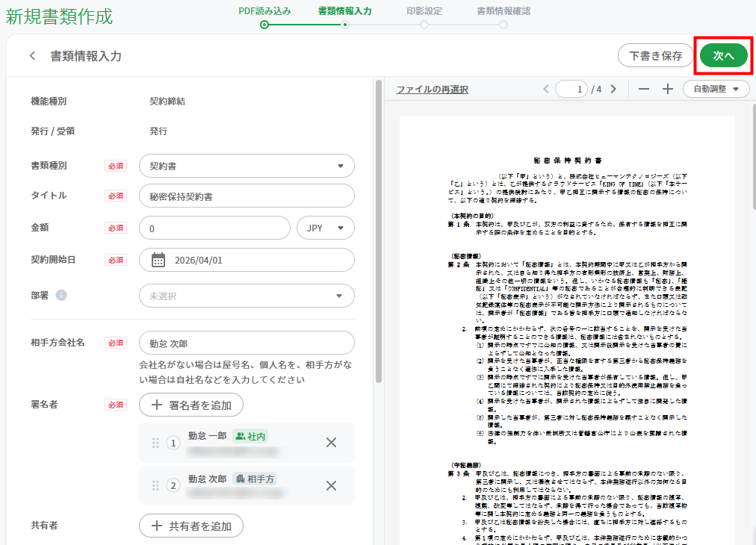Viewport: 756px width, 545px height.
Task: Click the タイトル field containing 秘密保持契約書
Action: coord(247,196)
